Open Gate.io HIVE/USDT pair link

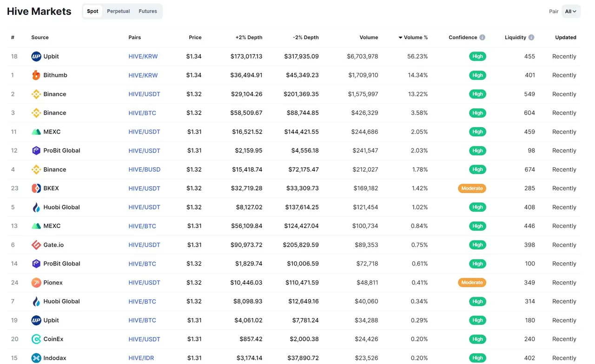click(145, 245)
